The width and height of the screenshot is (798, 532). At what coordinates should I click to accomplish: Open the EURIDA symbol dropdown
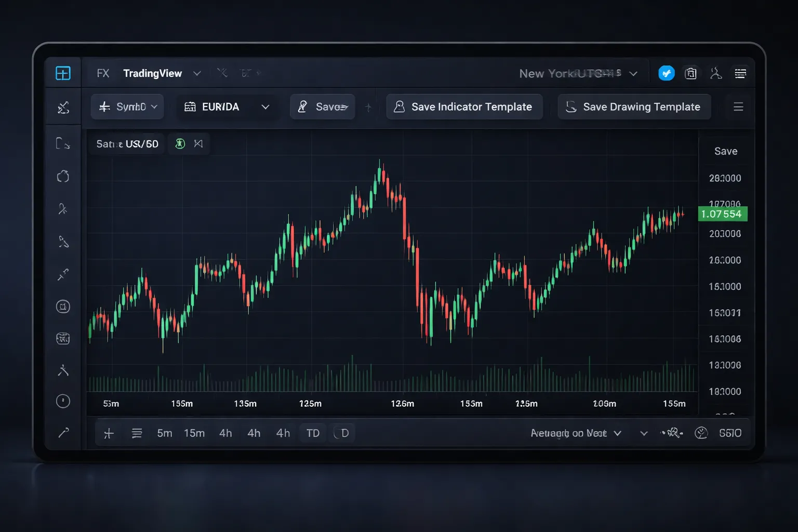point(265,107)
